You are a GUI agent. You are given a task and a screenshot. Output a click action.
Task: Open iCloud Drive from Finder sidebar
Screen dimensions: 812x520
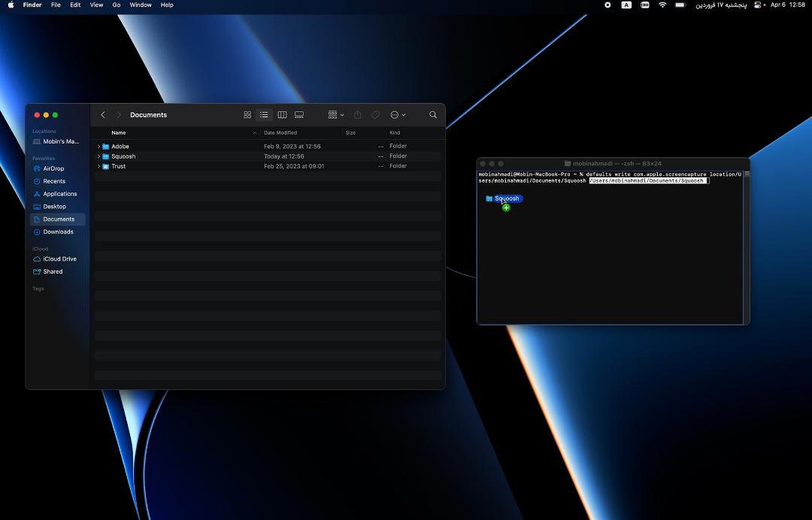click(x=56, y=258)
